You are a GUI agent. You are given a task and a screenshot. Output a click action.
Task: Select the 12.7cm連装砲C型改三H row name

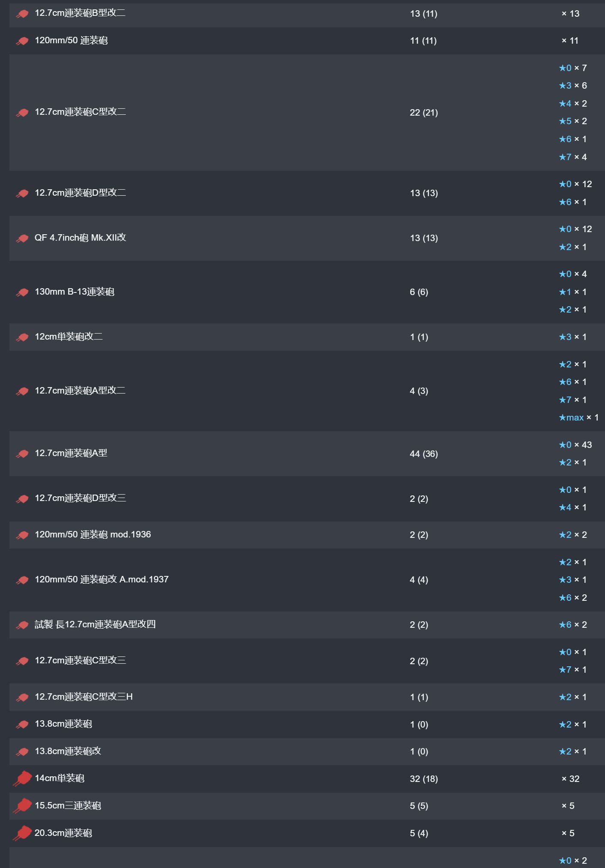coord(84,697)
